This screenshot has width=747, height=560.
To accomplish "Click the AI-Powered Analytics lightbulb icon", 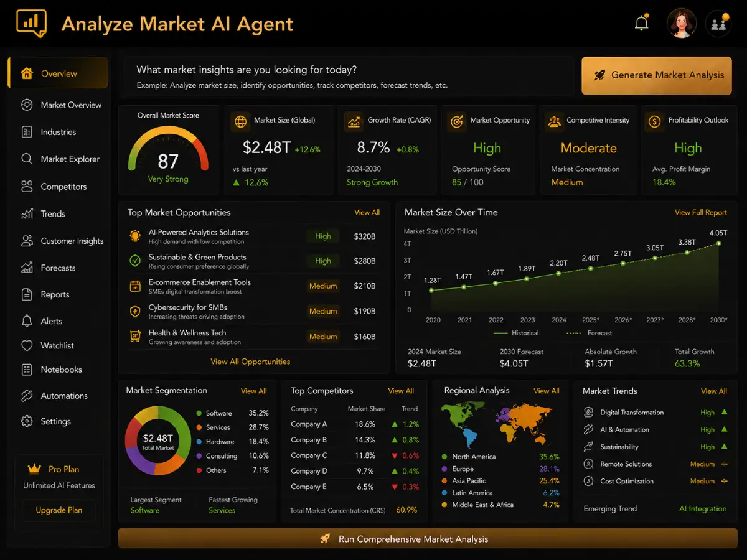I will click(135, 236).
